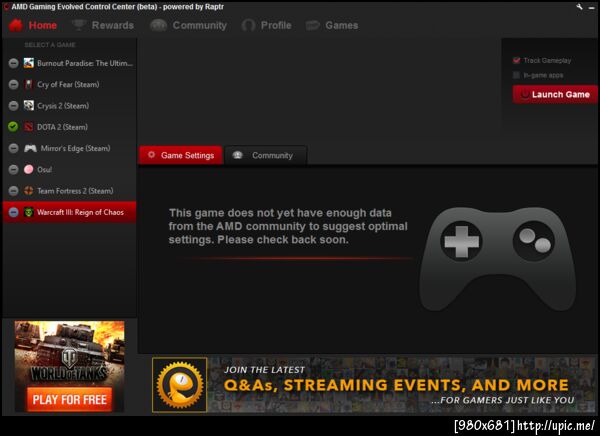Click the Burnout Paradise game icon

29,63
